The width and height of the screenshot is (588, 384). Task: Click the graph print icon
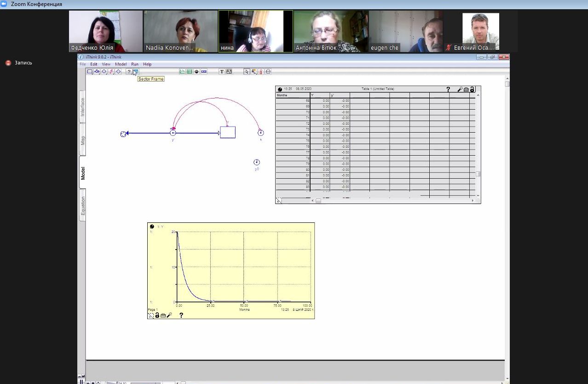(x=163, y=315)
